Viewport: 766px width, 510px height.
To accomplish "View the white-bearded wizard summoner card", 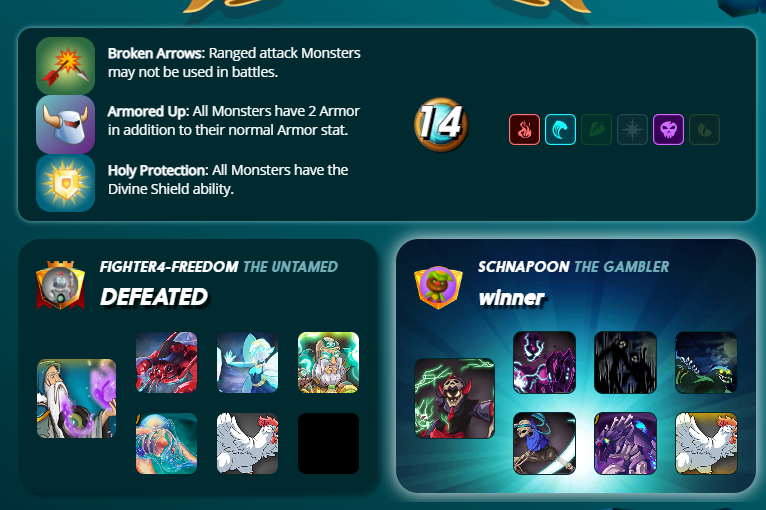I will (x=77, y=399).
